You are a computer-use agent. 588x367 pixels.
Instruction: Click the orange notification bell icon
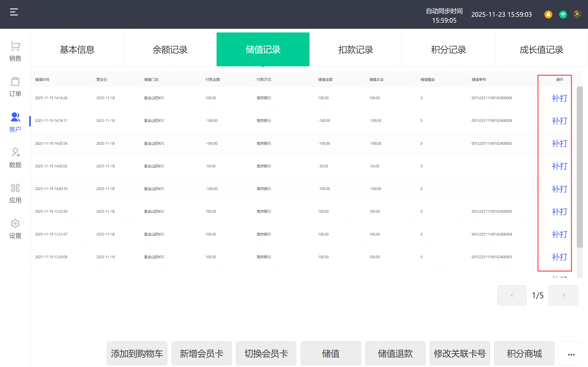548,14
